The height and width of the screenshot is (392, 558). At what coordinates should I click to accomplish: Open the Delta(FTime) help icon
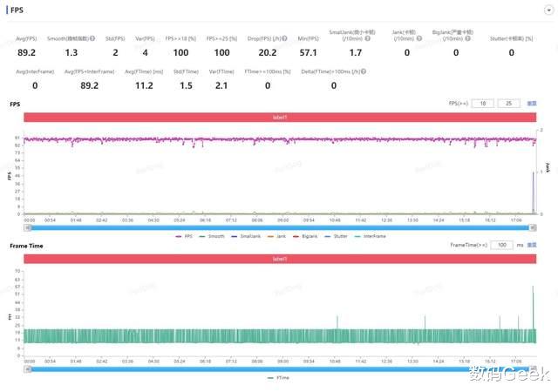tap(364, 71)
